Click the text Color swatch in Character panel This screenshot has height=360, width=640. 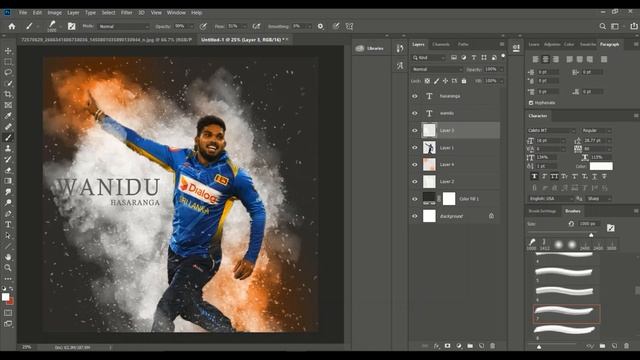pyautogui.click(x=601, y=166)
